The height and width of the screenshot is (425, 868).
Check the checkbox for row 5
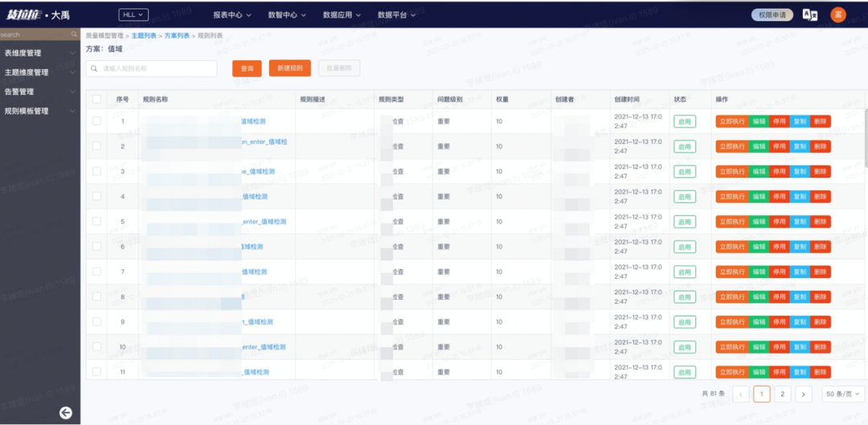click(97, 222)
